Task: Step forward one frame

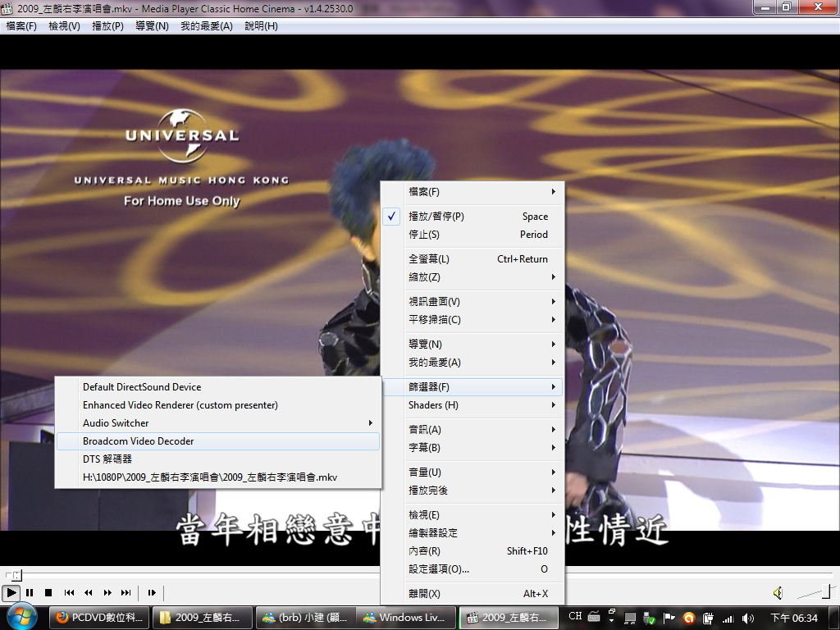Action: [152, 592]
